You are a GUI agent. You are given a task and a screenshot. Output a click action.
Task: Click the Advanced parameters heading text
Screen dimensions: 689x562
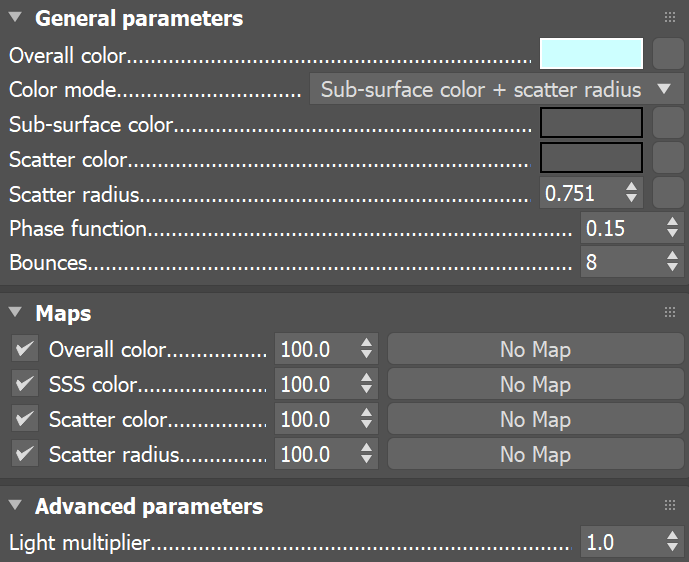coord(149,506)
